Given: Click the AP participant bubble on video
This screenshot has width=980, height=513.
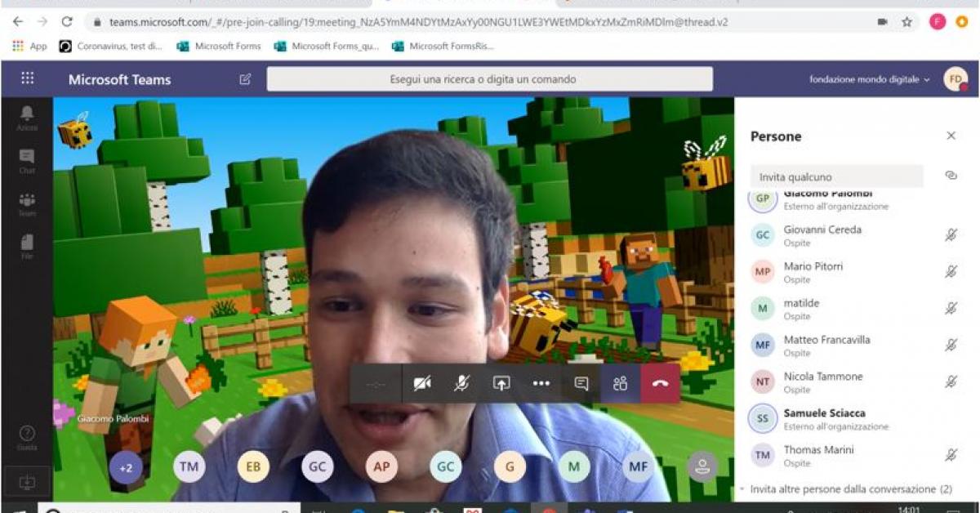Looking at the screenshot, I should (381, 466).
